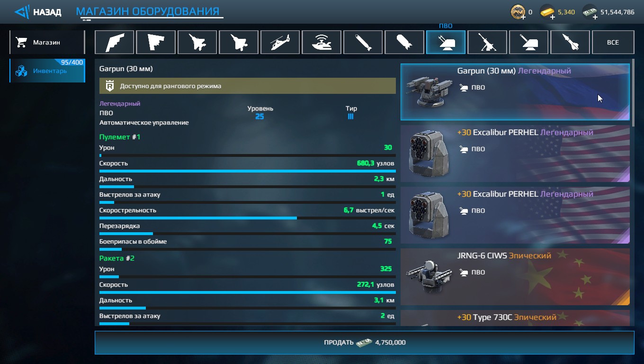
Task: Select the long missile category icon
Action: point(363,42)
